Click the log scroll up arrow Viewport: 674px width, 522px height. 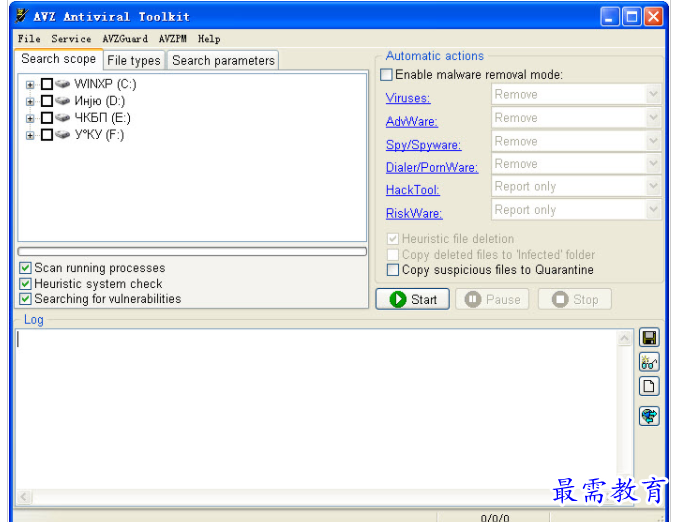point(624,339)
